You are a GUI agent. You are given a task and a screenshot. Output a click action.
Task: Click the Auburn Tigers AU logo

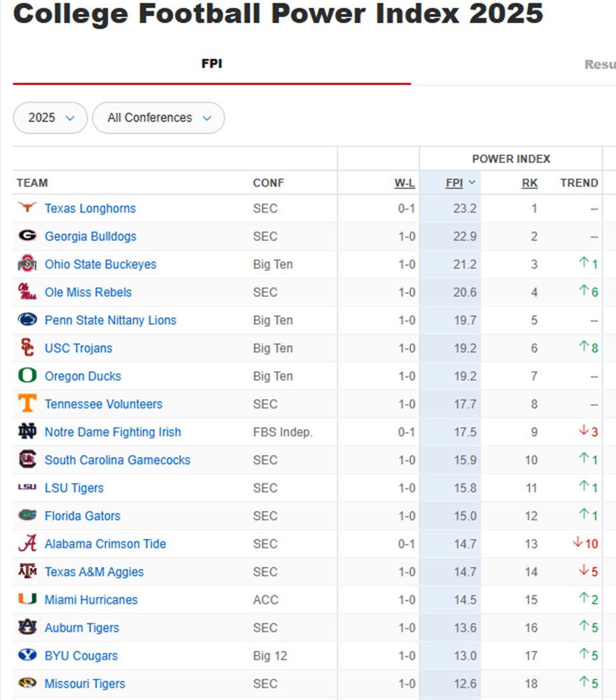[x=28, y=627]
